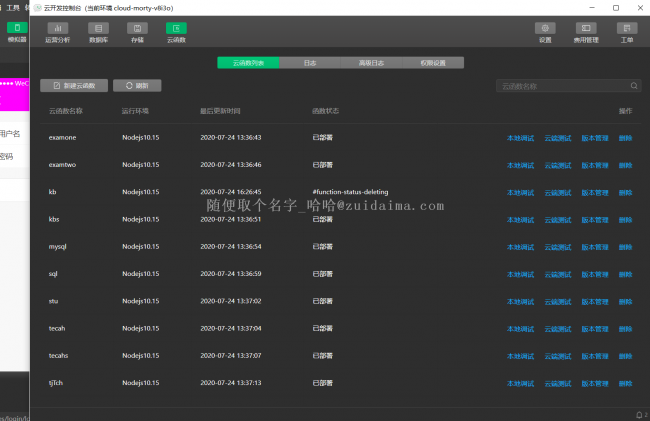Click the search magnifier icon
This screenshot has height=421, width=650.
point(633,86)
